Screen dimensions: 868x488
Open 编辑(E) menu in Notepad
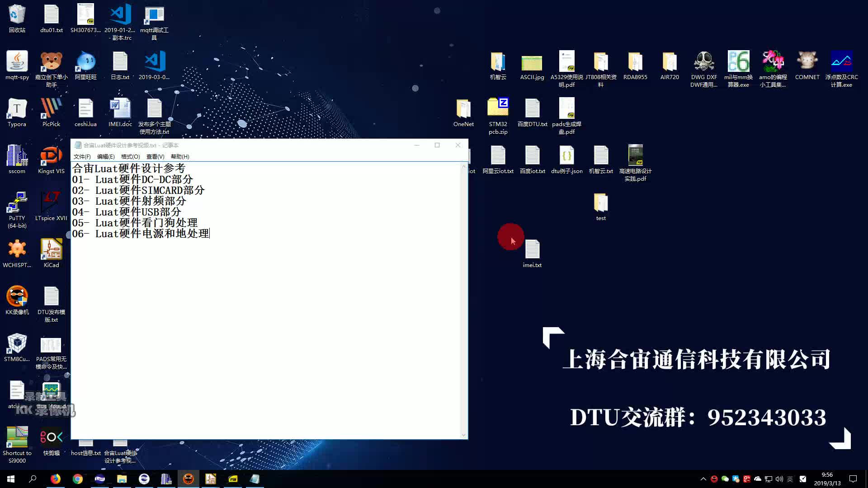(x=106, y=157)
